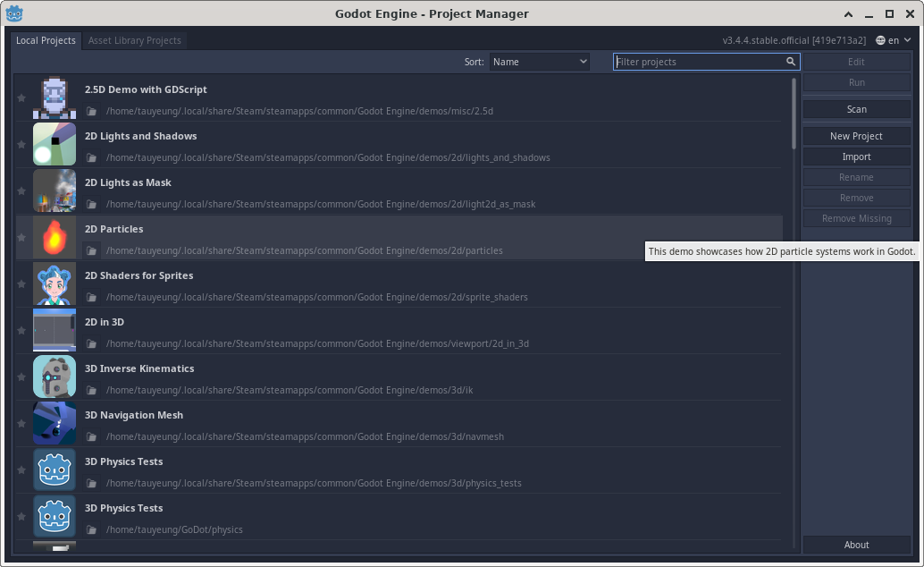924x567 pixels.
Task: Click Godot logo icon of GoDot/physics project
Action: 55,517
